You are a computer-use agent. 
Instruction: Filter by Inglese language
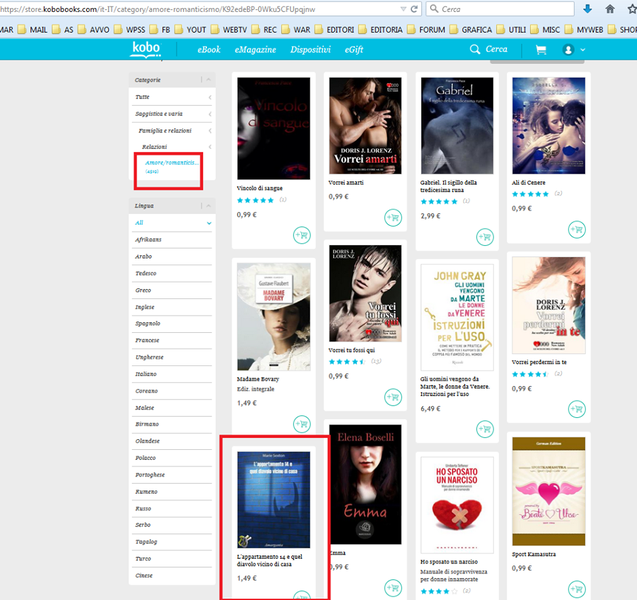click(x=172, y=307)
